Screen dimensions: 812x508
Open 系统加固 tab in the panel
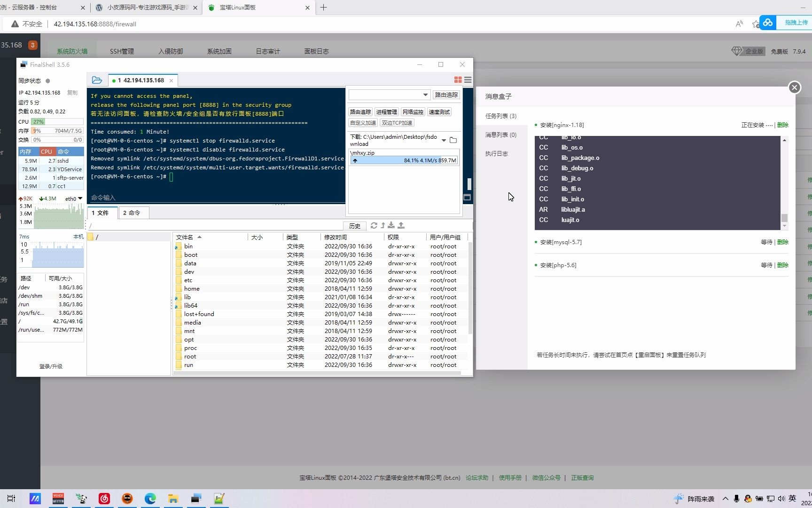(x=219, y=51)
